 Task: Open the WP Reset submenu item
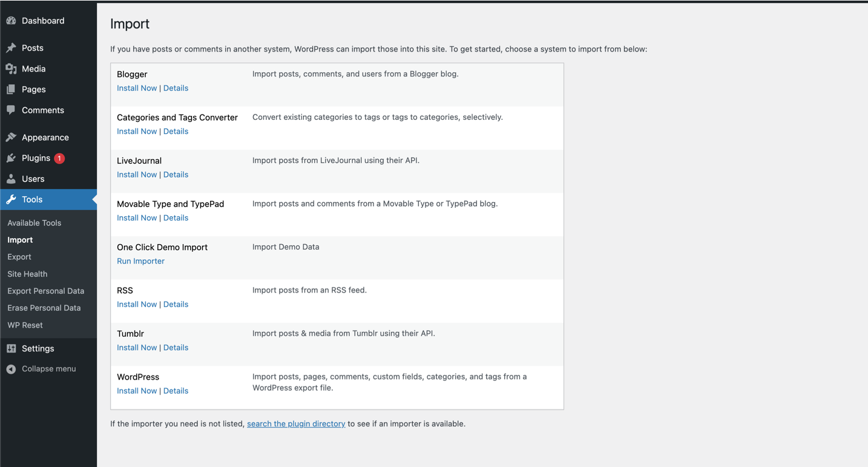[x=25, y=325]
